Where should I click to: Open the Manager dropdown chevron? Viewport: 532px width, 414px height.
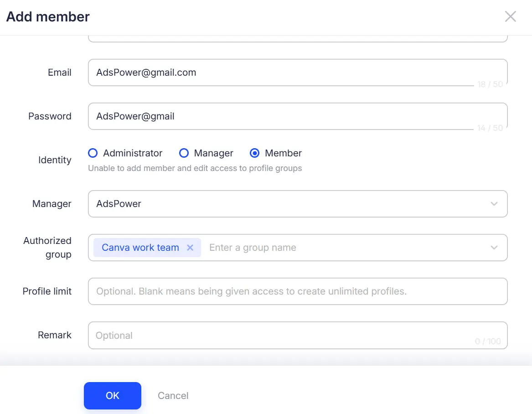(494, 204)
